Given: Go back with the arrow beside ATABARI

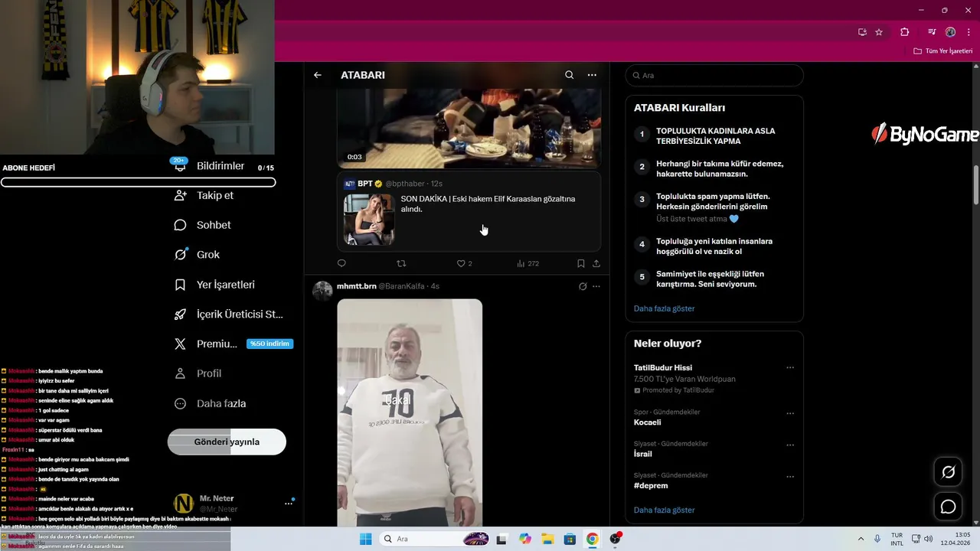Looking at the screenshot, I should pyautogui.click(x=318, y=75).
